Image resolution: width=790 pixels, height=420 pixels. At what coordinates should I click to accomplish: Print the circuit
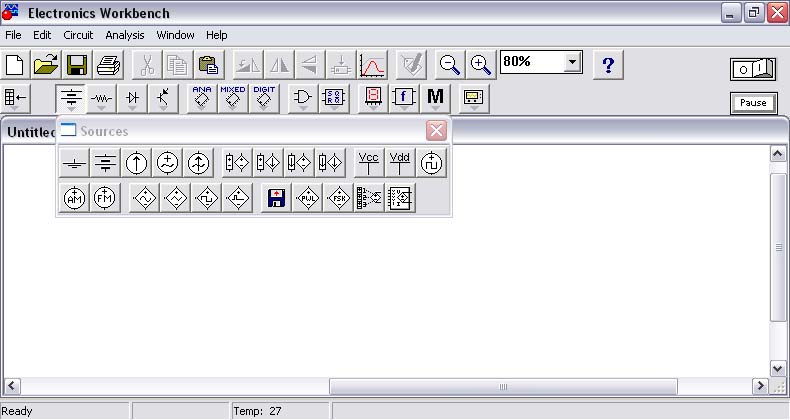tap(108, 65)
